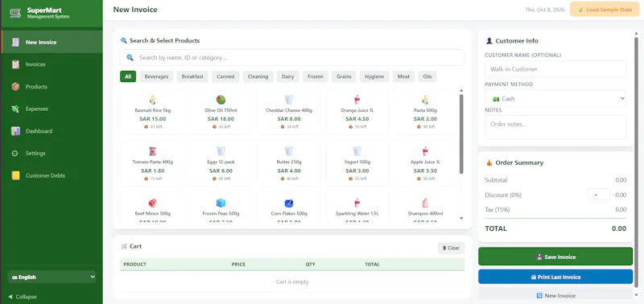Click the Butter 250g icon
644x304 pixels.
(x=289, y=151)
